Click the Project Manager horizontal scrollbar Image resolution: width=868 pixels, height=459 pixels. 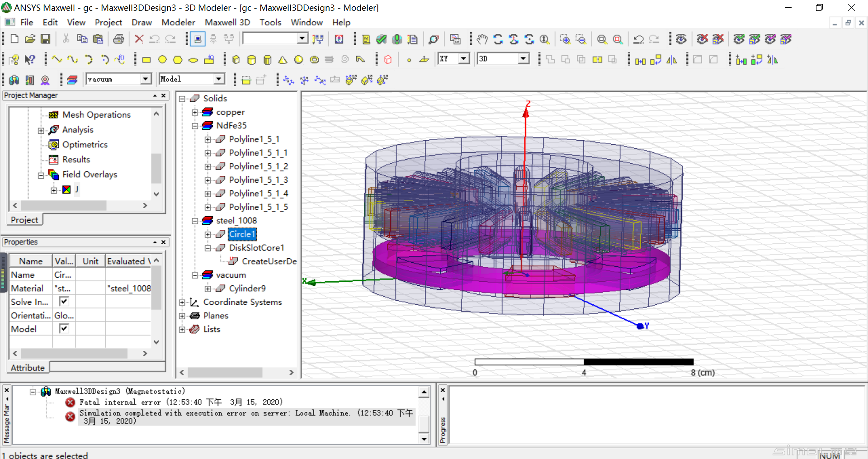coord(63,205)
